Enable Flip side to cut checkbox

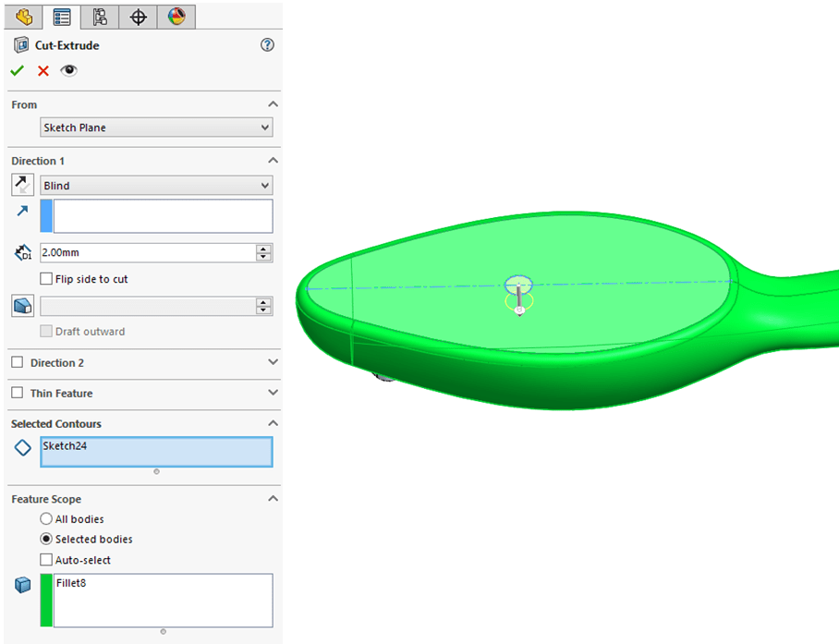click(x=47, y=279)
